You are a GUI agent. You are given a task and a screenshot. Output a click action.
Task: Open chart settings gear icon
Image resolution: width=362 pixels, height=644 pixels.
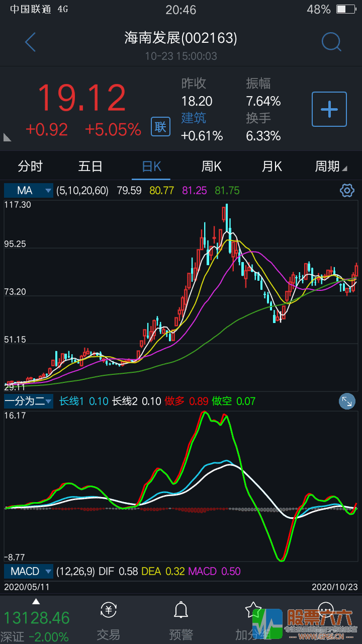tap(347, 191)
